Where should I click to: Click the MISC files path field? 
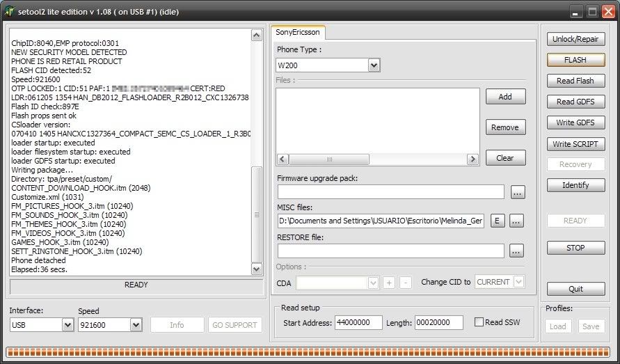point(381,221)
